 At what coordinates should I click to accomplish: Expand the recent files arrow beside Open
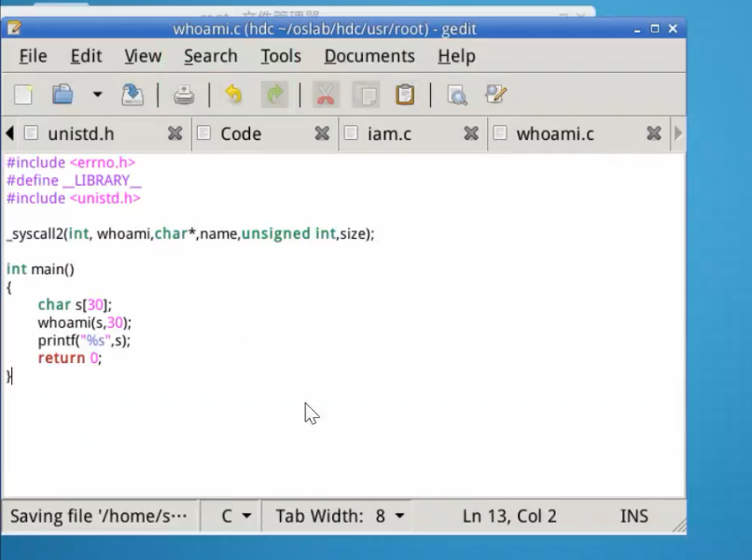[x=97, y=94]
